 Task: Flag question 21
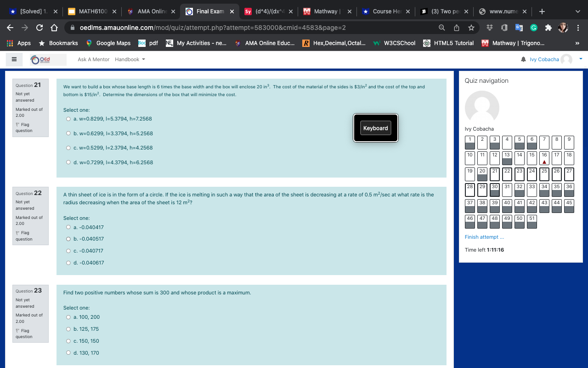[23, 127]
